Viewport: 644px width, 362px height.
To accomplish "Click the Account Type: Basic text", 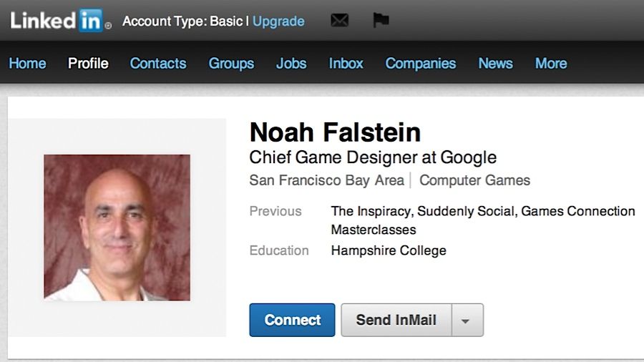I will [182, 21].
